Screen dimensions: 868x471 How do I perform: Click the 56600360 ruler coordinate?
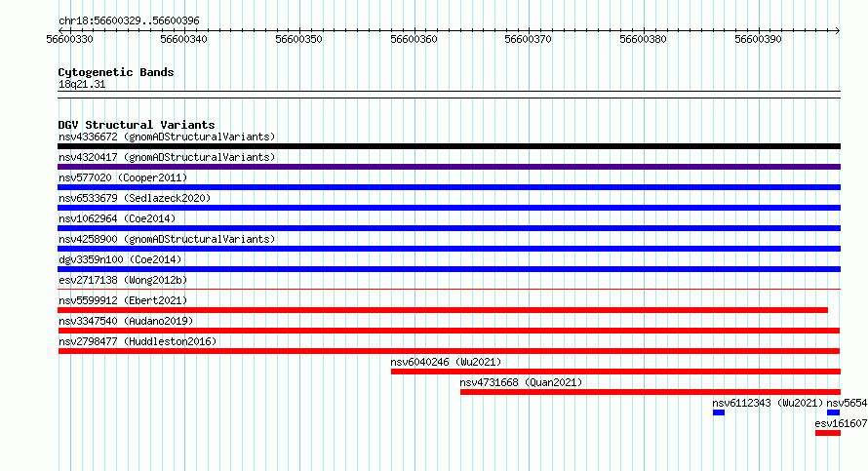(414, 39)
